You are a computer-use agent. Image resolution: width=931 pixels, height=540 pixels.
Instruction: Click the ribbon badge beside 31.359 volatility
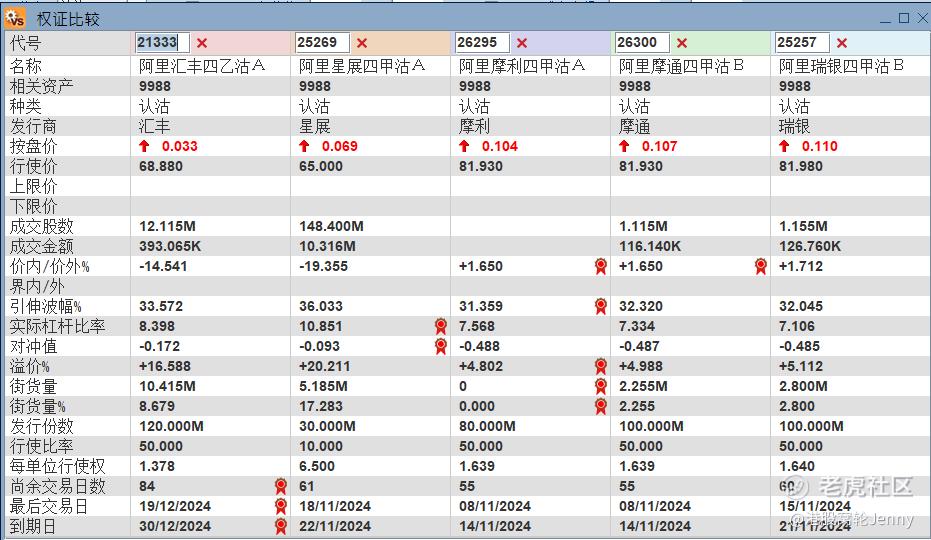click(x=601, y=307)
